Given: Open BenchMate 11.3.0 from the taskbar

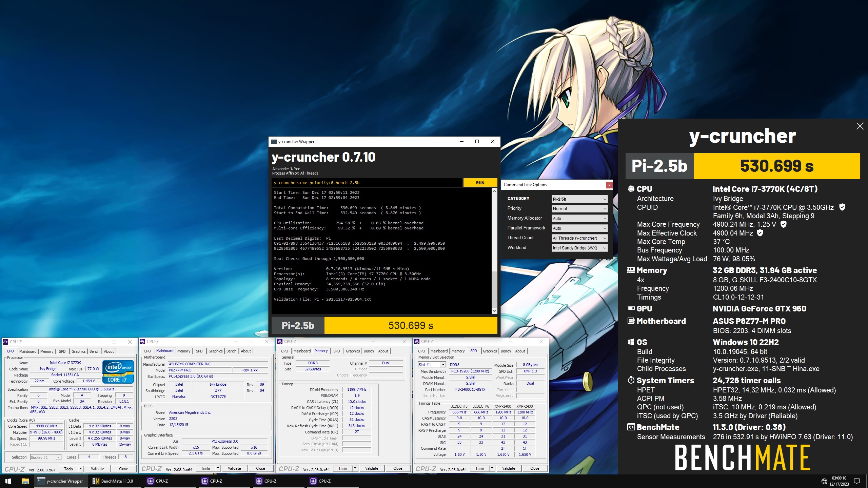Looking at the screenshot, I should pyautogui.click(x=115, y=481).
